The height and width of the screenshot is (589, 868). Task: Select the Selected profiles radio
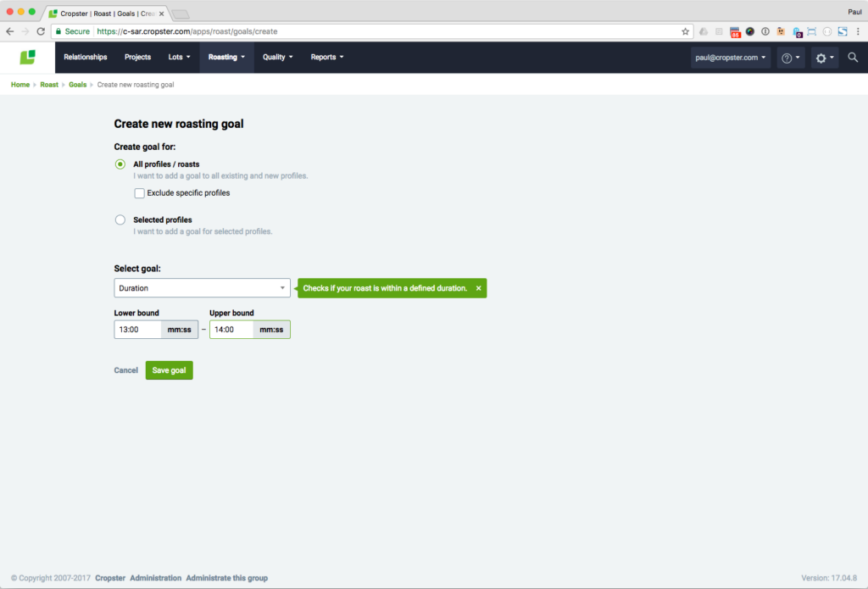coord(120,219)
